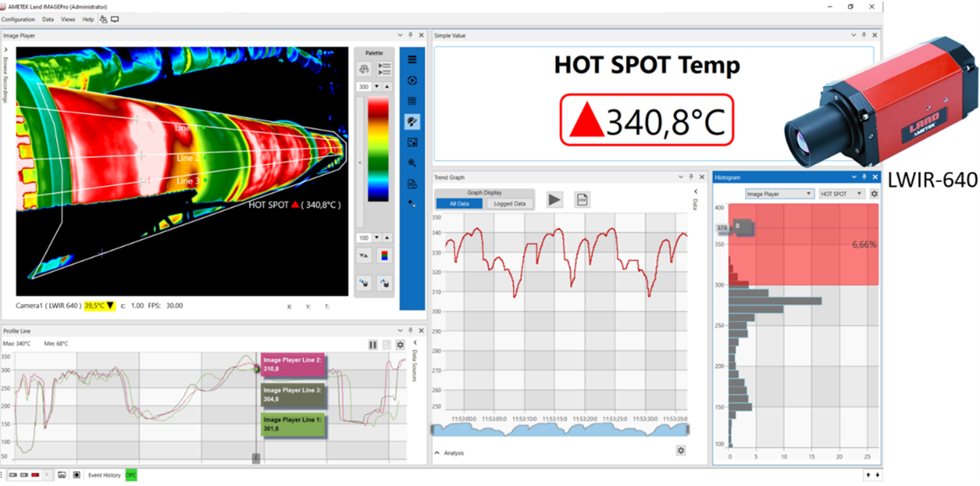The image size is (980, 486).
Task: Open the grid overlay icon in Image Player toolbar
Action: 412,101
